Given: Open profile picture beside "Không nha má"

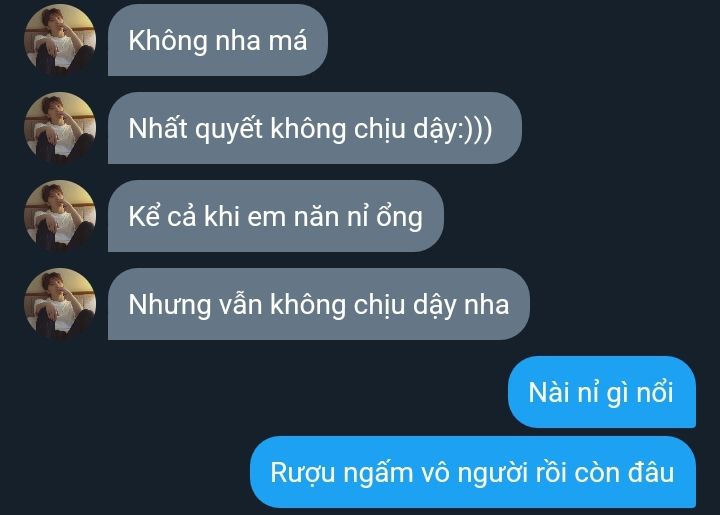Looking at the screenshot, I should tap(60, 40).
